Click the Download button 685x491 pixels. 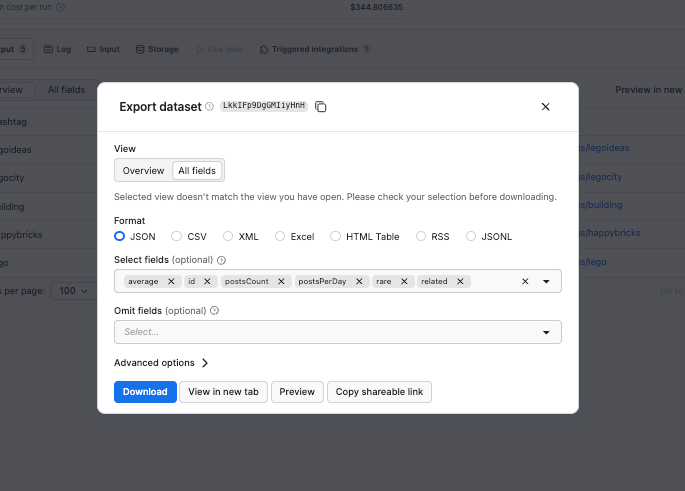tap(145, 392)
